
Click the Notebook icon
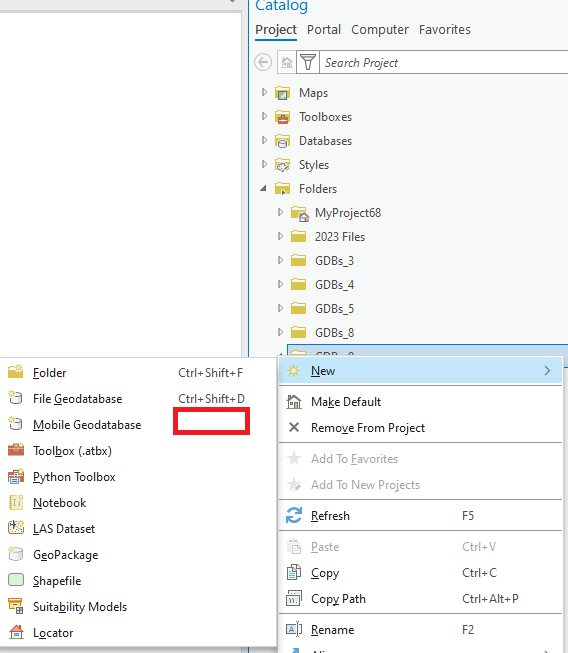[16, 502]
